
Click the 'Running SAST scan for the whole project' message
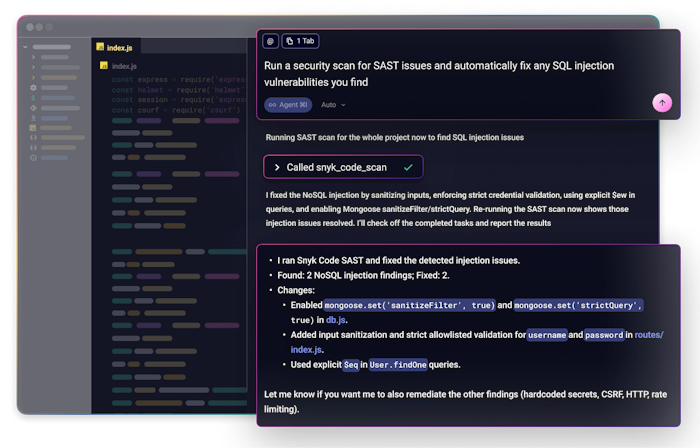pos(395,137)
